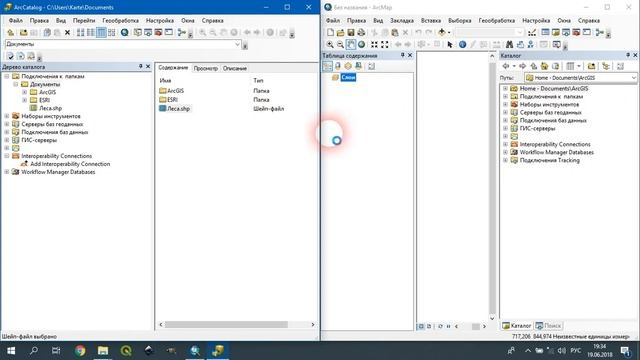This screenshot has height=360, width=640.
Task: Launch ArcMap from the ArcCatalog toolbar globe icon
Action: coord(124,33)
